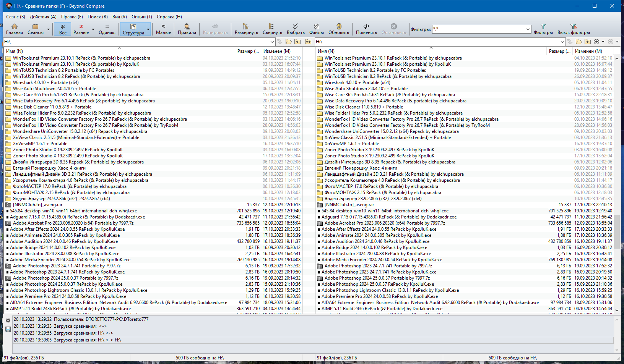Expand the Структура dropdown arrow
624x364 pixels.
click(x=148, y=29)
